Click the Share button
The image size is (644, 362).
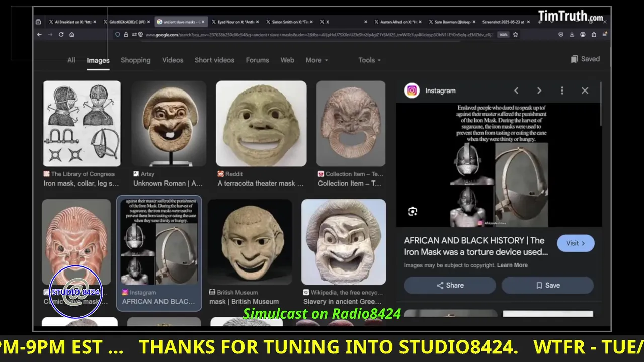(x=450, y=285)
